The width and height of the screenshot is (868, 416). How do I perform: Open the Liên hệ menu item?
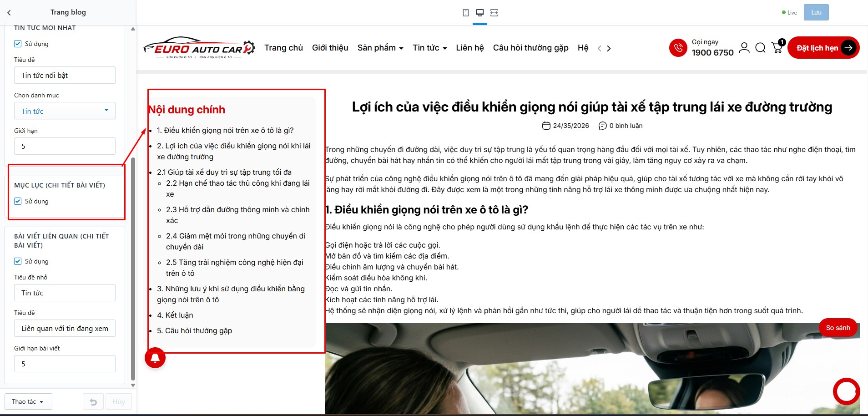[470, 48]
